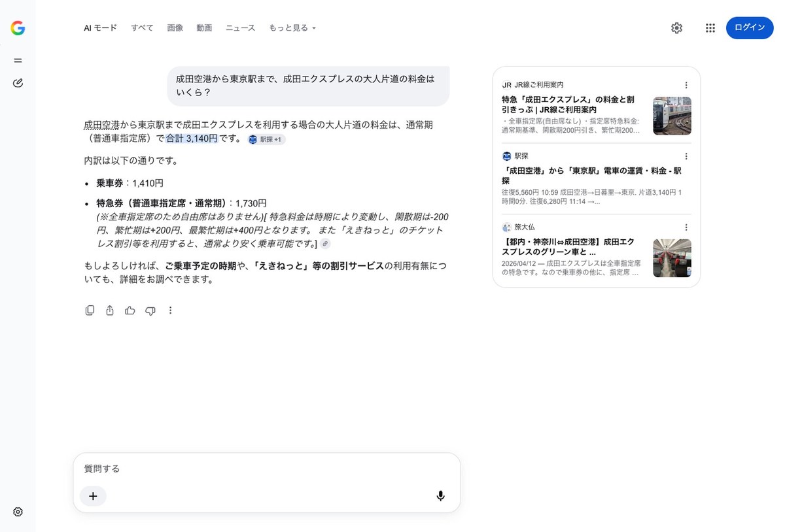Screen dimensions: 785x532
Task: Open the 駅探 +1 source chip
Action: coord(266,139)
